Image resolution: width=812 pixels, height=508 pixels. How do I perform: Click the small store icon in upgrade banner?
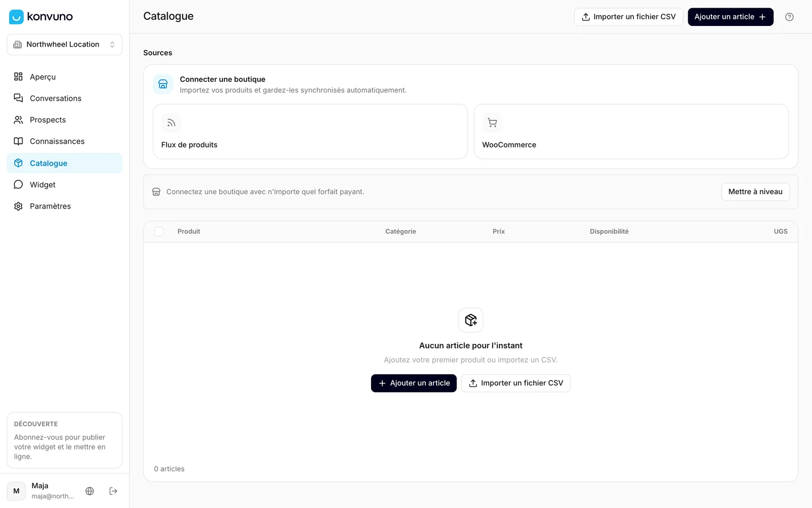[x=156, y=192]
